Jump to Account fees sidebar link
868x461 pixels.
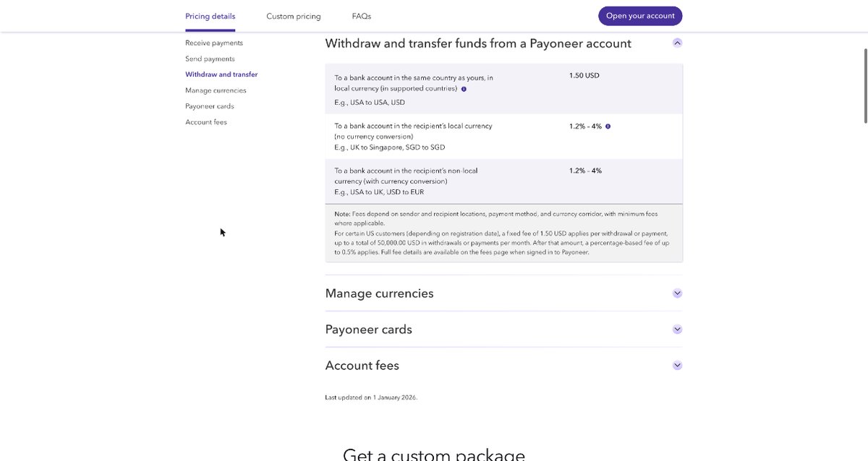click(x=206, y=122)
